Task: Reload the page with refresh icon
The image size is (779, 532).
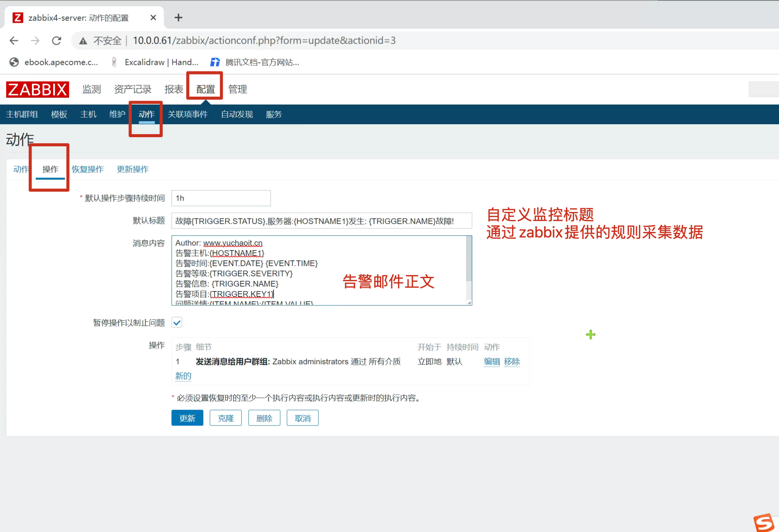Action: pos(57,41)
